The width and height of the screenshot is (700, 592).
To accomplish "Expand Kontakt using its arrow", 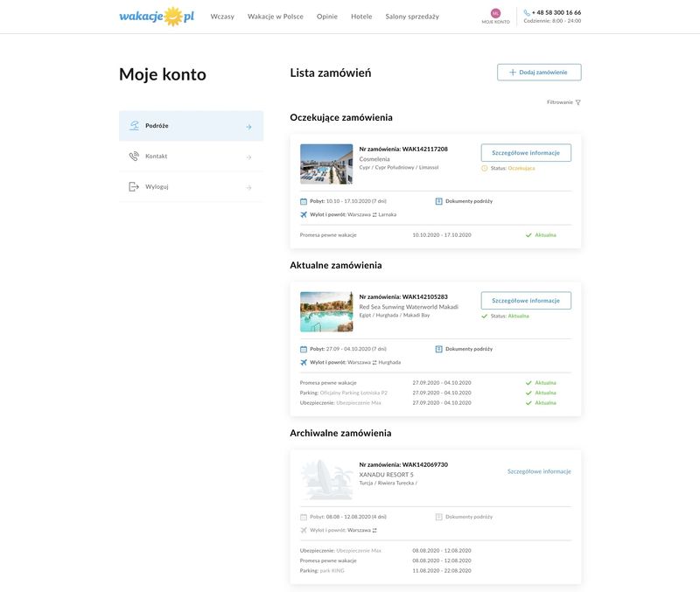I will pyautogui.click(x=248, y=157).
